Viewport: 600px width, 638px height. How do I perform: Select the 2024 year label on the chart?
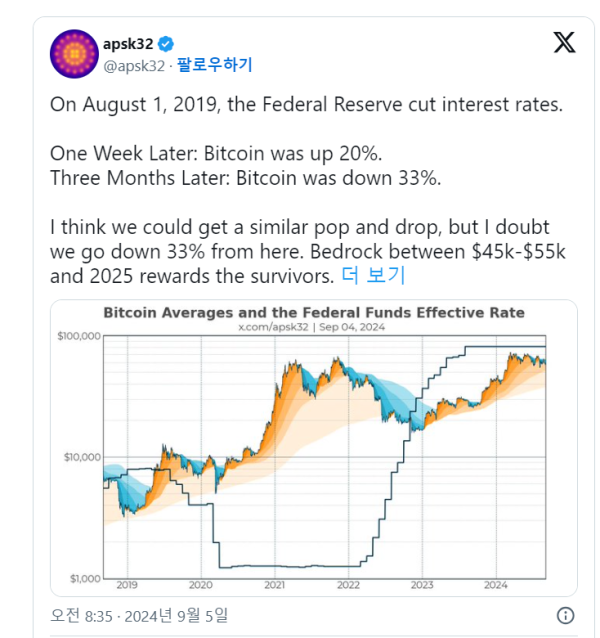click(x=495, y=585)
